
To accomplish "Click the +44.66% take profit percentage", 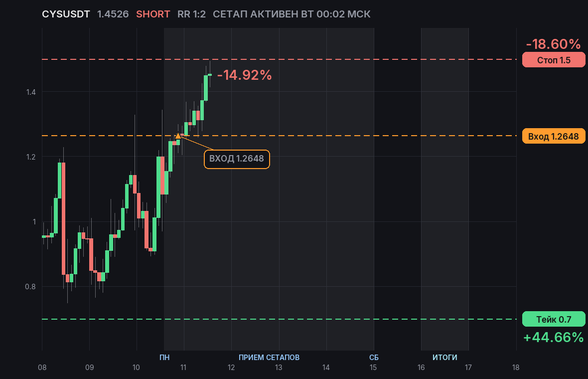I will click(554, 337).
